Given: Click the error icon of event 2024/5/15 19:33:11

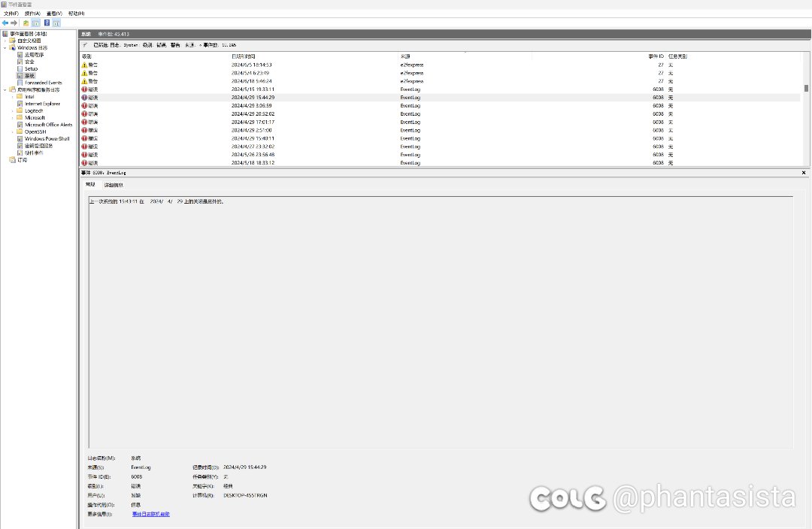Looking at the screenshot, I should point(84,89).
